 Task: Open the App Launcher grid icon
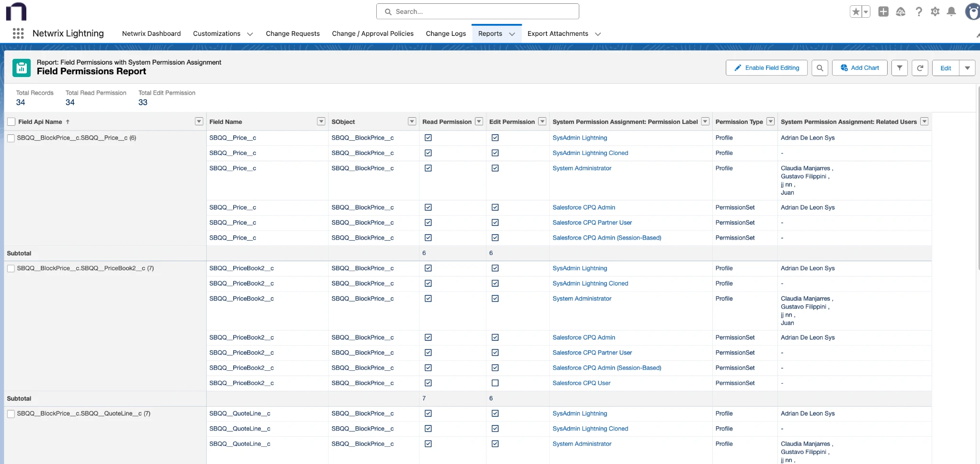[x=18, y=33]
